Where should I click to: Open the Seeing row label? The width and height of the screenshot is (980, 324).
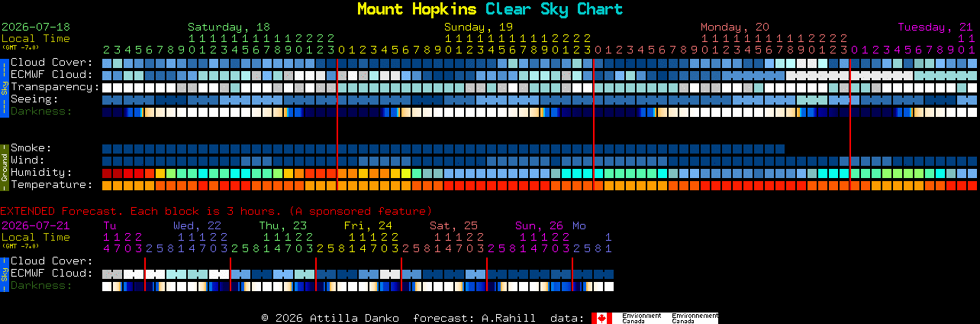[34, 99]
